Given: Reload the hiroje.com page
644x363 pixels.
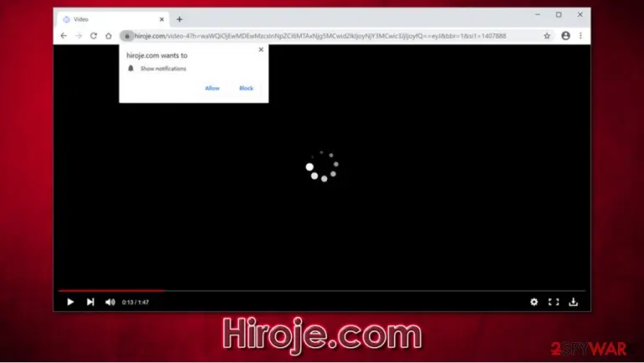Looking at the screenshot, I should pos(94,36).
